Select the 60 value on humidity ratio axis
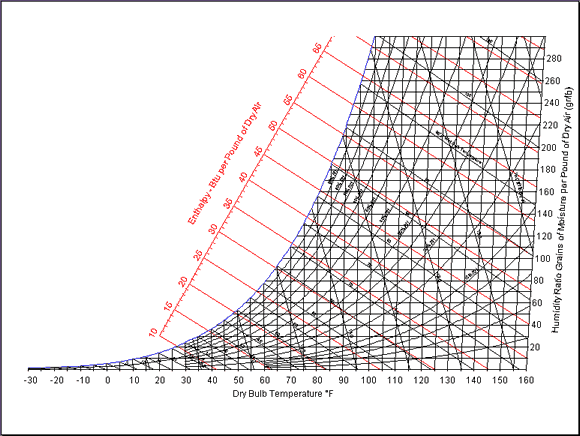The image size is (580, 436). click(x=537, y=303)
